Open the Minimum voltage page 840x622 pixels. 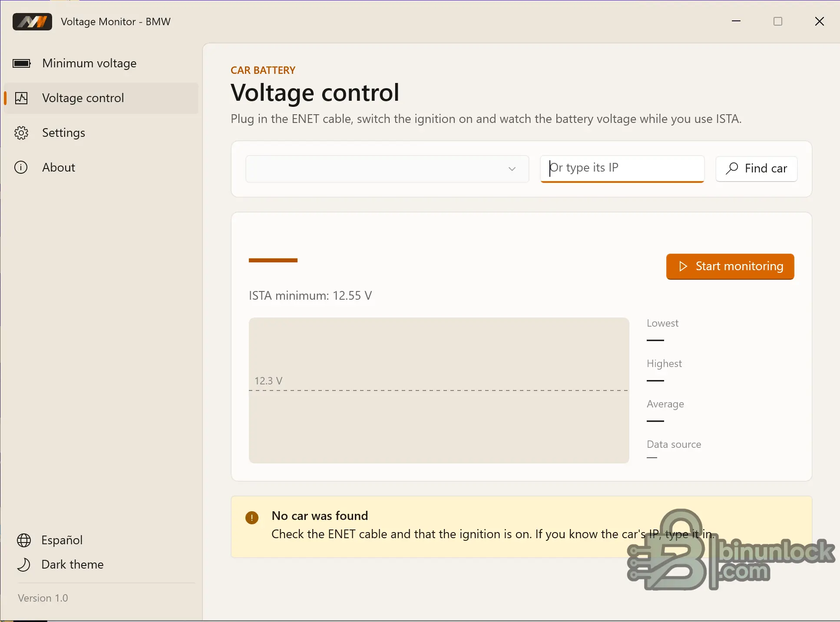[x=101, y=63]
